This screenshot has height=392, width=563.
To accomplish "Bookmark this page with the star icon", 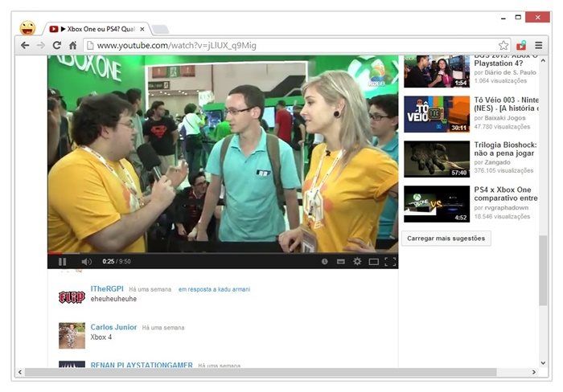I will point(503,46).
